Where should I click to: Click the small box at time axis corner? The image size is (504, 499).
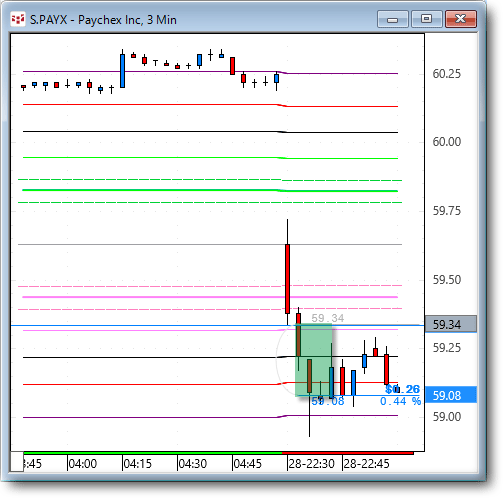point(17,461)
